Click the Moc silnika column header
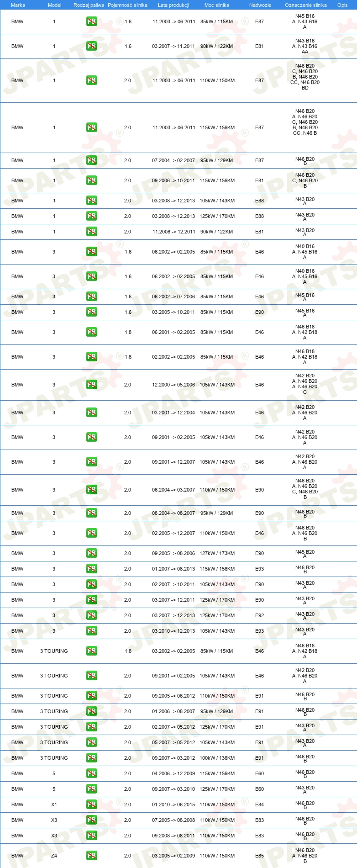The image size is (357, 868). pyautogui.click(x=217, y=5)
